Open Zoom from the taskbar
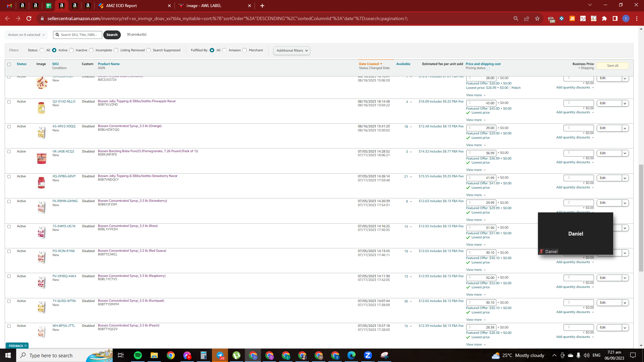The height and width of the screenshot is (362, 644). click(368, 355)
